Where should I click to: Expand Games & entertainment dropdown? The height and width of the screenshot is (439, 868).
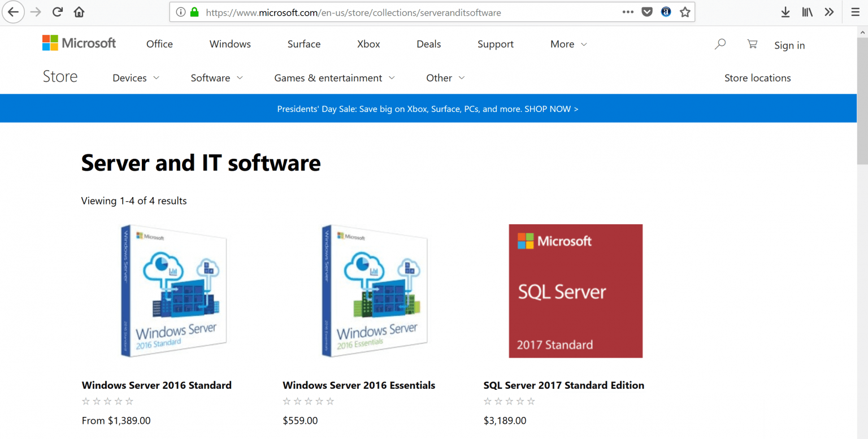coord(334,78)
